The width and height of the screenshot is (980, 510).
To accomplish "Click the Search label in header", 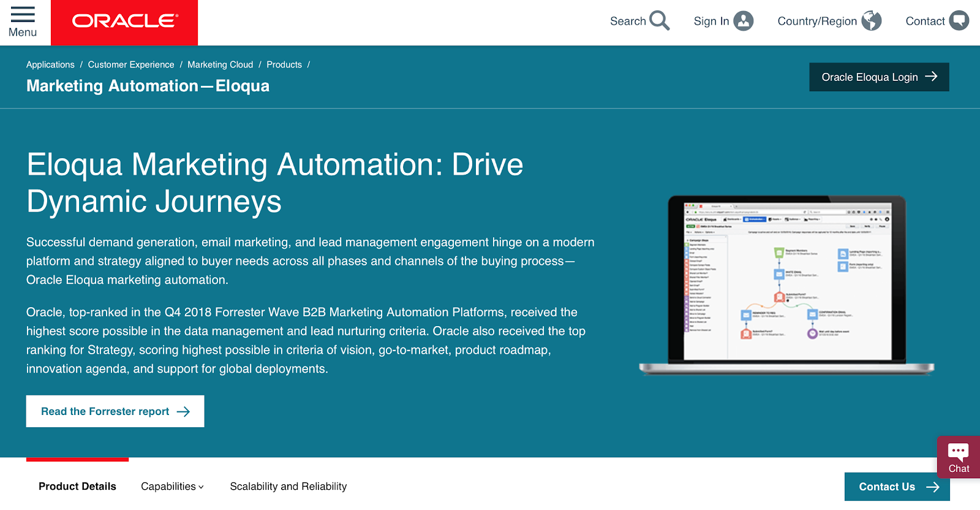I will pyautogui.click(x=628, y=21).
